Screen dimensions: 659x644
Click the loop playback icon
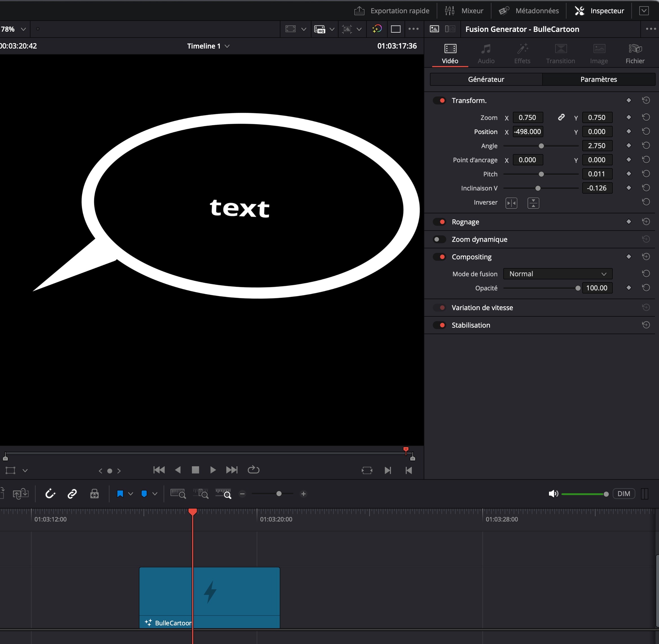click(253, 470)
